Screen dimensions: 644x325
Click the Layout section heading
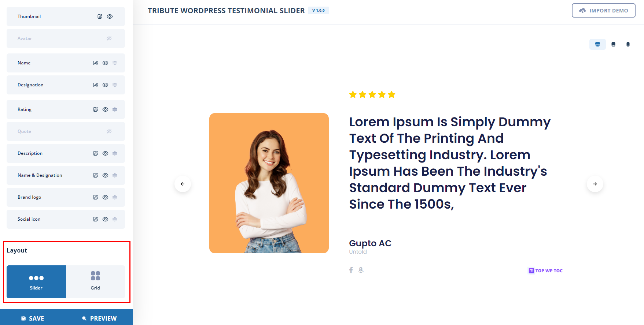(17, 250)
